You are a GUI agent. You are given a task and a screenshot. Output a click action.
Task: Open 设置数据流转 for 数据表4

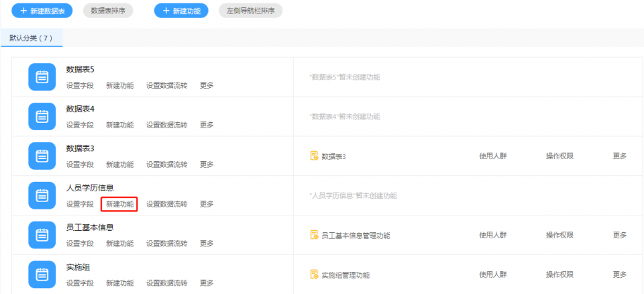click(x=167, y=125)
